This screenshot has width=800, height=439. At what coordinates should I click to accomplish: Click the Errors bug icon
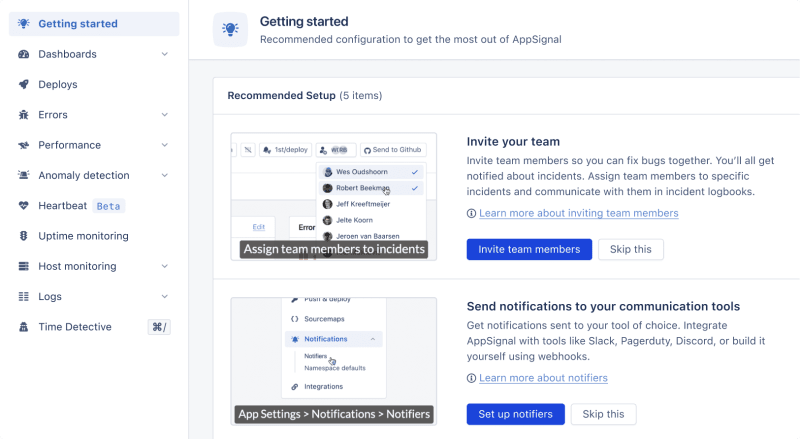coord(24,115)
